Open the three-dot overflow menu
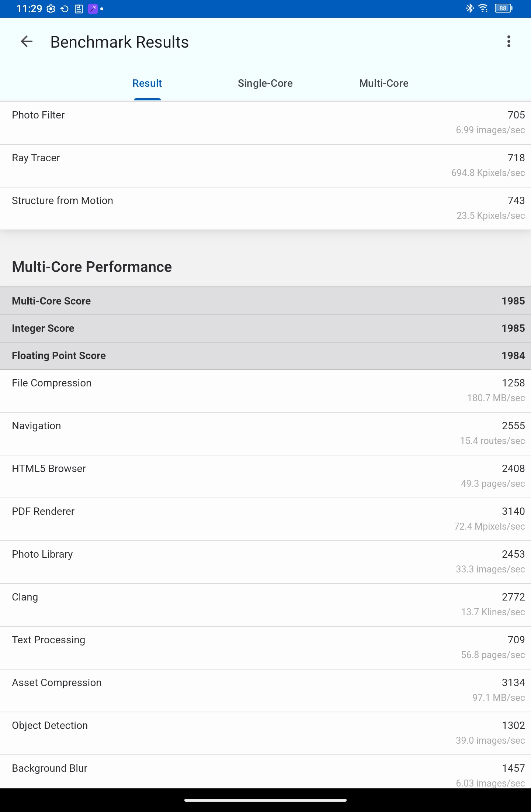Screen dimensions: 531x812 click(x=509, y=42)
